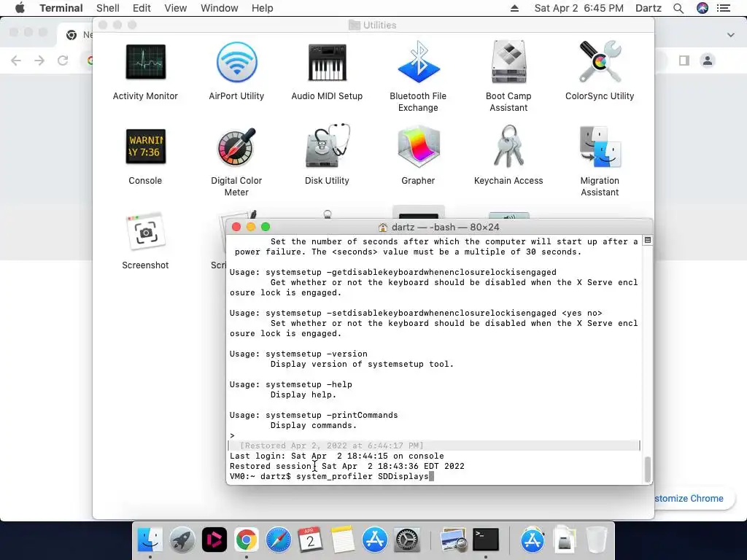Launch Grapher app
Viewport: 747px width, 560px height.
(418, 146)
